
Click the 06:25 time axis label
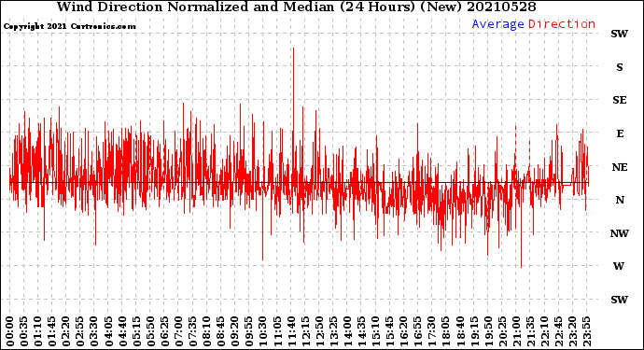coord(164,331)
